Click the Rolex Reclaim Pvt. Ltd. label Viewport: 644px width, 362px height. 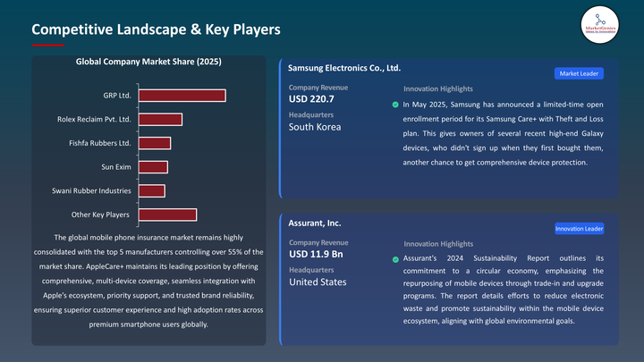(94, 119)
